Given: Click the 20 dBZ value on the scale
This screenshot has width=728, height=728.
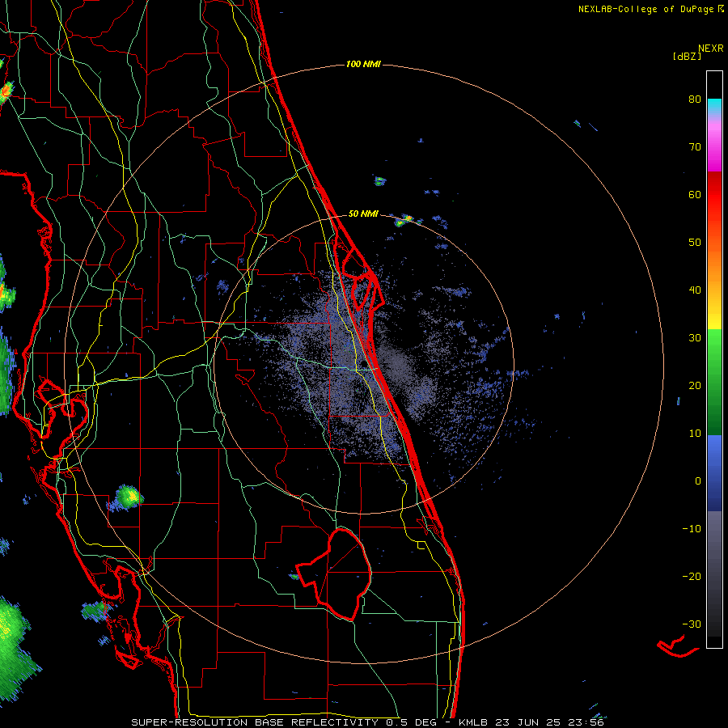Looking at the screenshot, I should [x=695, y=385].
